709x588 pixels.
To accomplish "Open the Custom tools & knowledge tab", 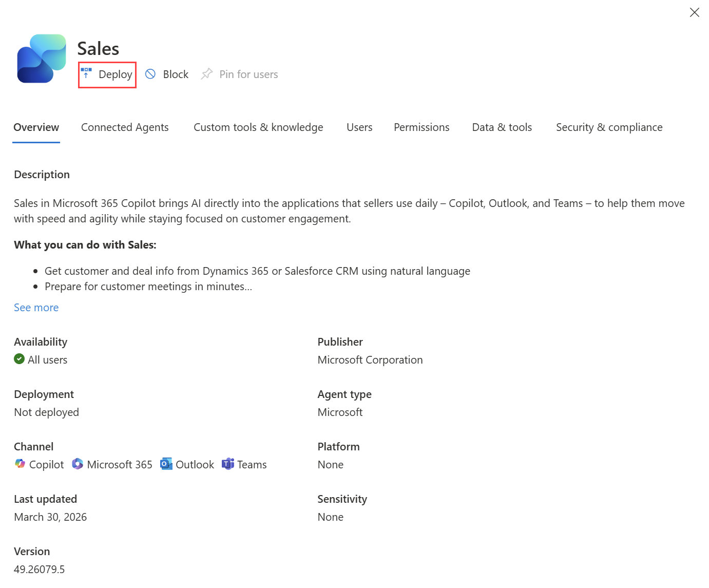I will coord(258,127).
